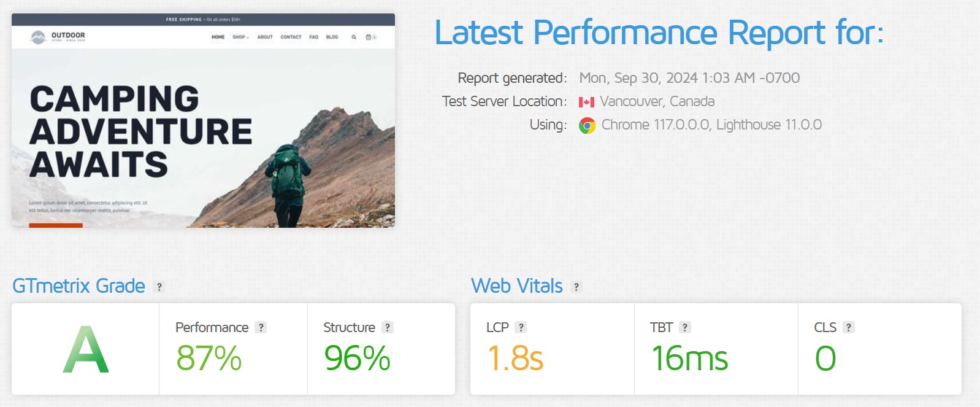Click the question mark next to TBT
The height and width of the screenshot is (407, 980).
[685, 328]
